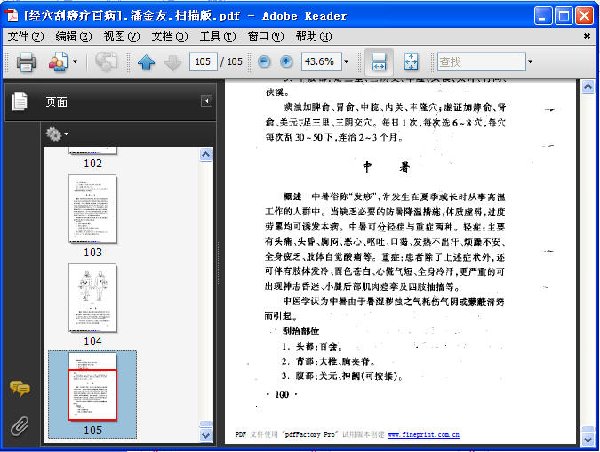The width and height of the screenshot is (600, 452).
Task: Select the highlighted page 105 thumbnail
Action: pos(92,387)
